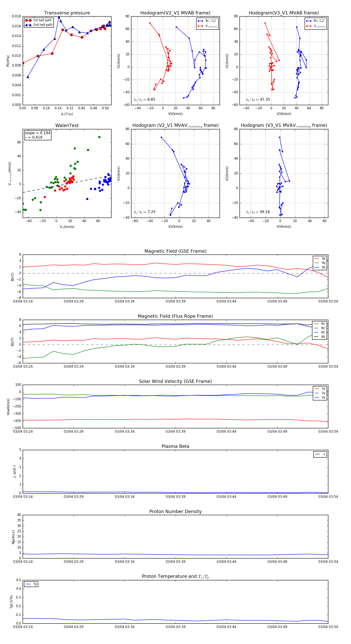Image resolution: width=351 pixels, height=644 pixels.
Task: Click the "r = 0.418" annotation
Action: 34,137
